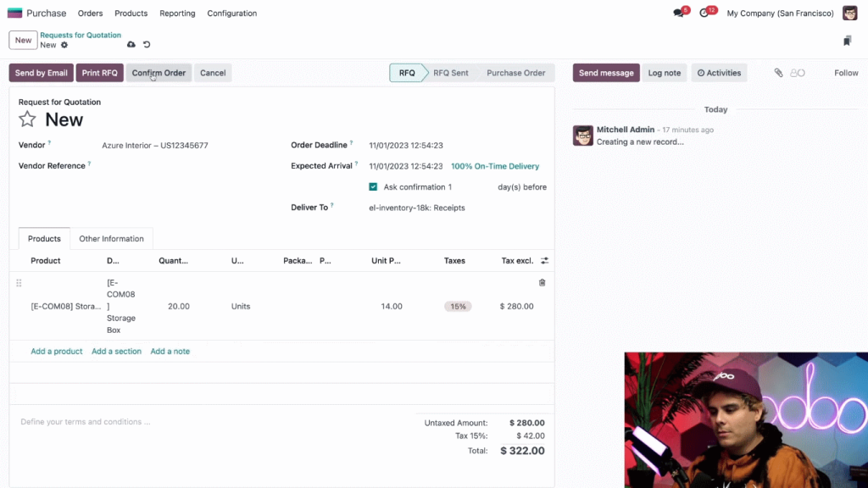Click the Units unit of measure cell
This screenshot has width=868, height=488.
(241, 306)
